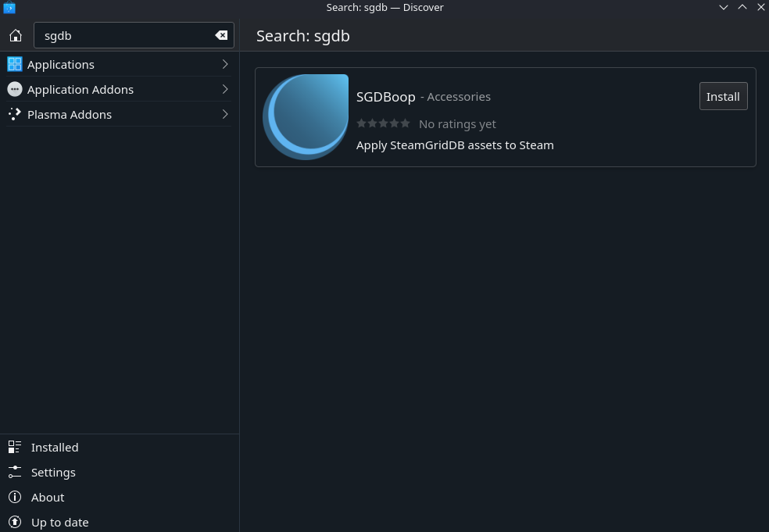Click the About info icon
This screenshot has height=532, width=769.
pyautogui.click(x=15, y=497)
